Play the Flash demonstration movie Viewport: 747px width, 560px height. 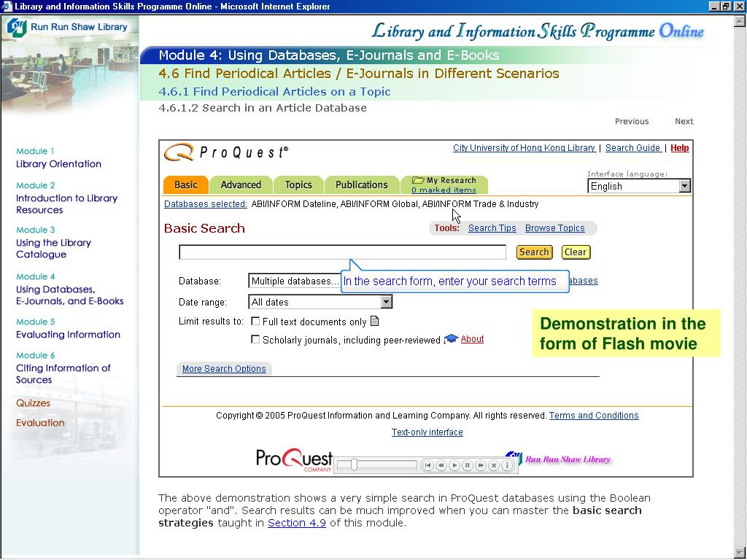454,465
